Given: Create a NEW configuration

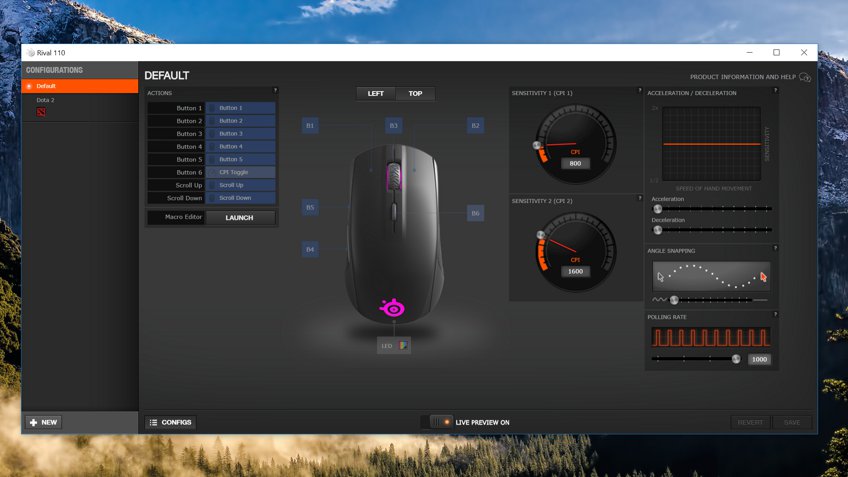Looking at the screenshot, I should (43, 422).
